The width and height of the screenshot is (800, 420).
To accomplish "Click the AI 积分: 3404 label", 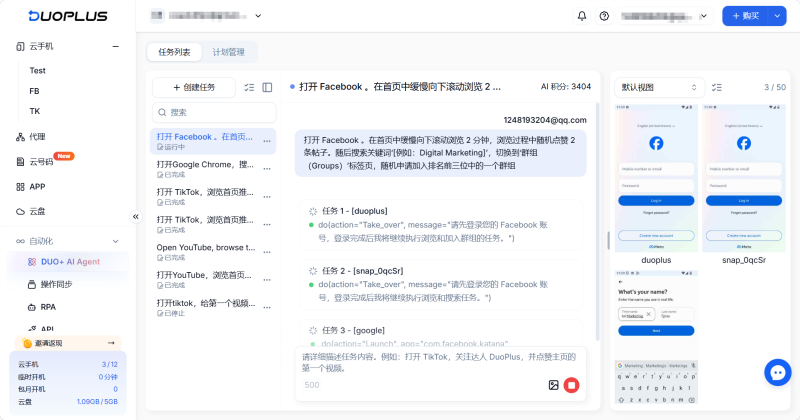I will 566,87.
